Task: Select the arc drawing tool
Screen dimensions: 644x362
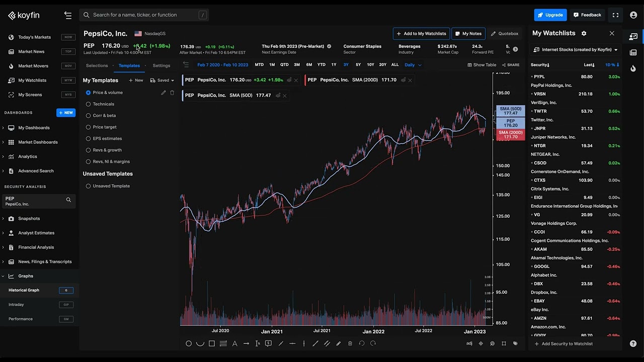Action: [x=200, y=343]
